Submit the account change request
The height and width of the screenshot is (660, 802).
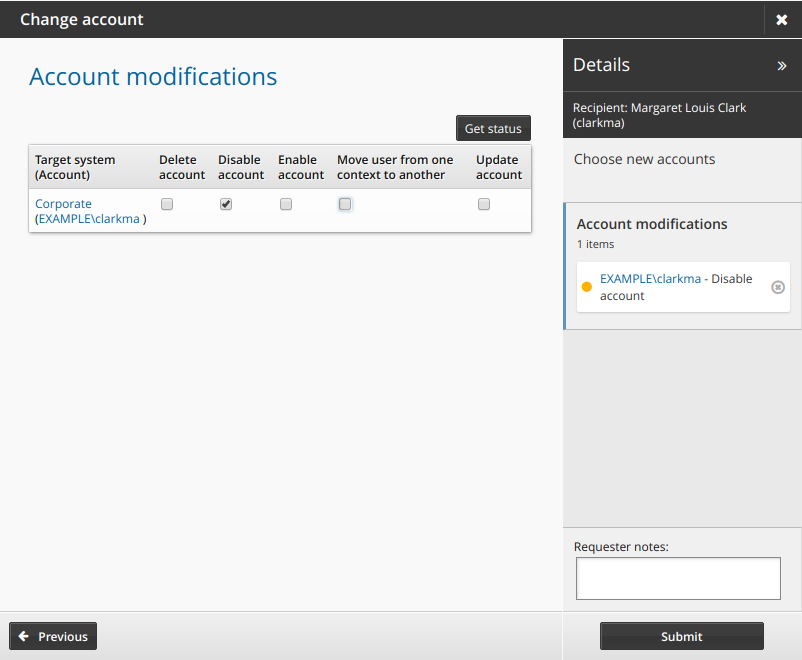tap(681, 636)
